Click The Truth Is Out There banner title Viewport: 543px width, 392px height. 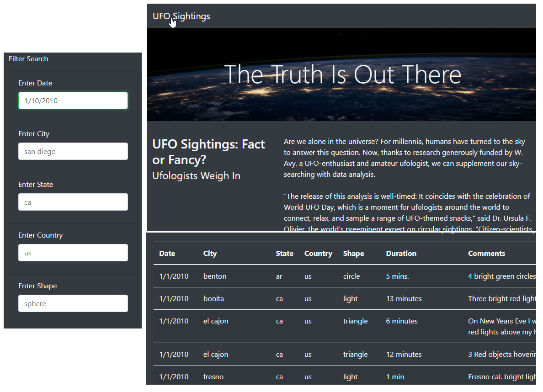pyautogui.click(x=342, y=74)
